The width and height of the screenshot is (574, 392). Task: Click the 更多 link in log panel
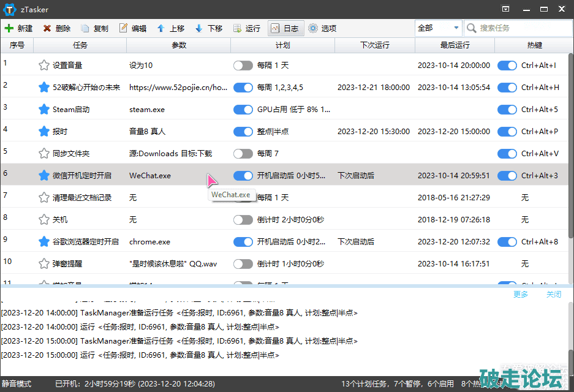pyautogui.click(x=521, y=295)
